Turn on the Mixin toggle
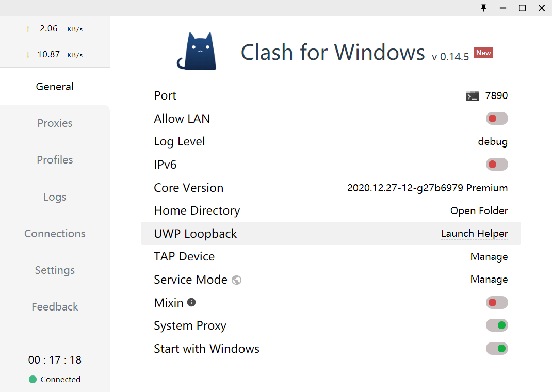 [x=497, y=303]
